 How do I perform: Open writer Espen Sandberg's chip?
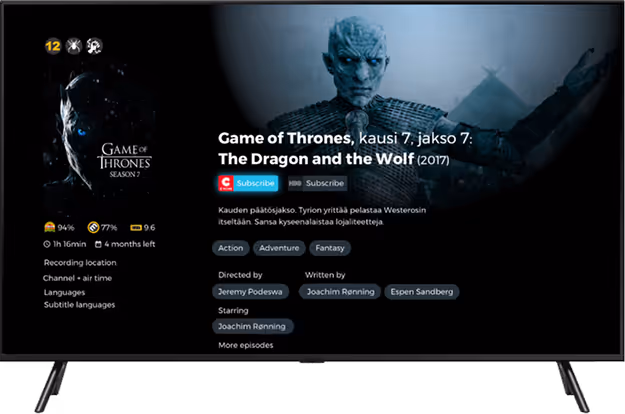tap(422, 292)
